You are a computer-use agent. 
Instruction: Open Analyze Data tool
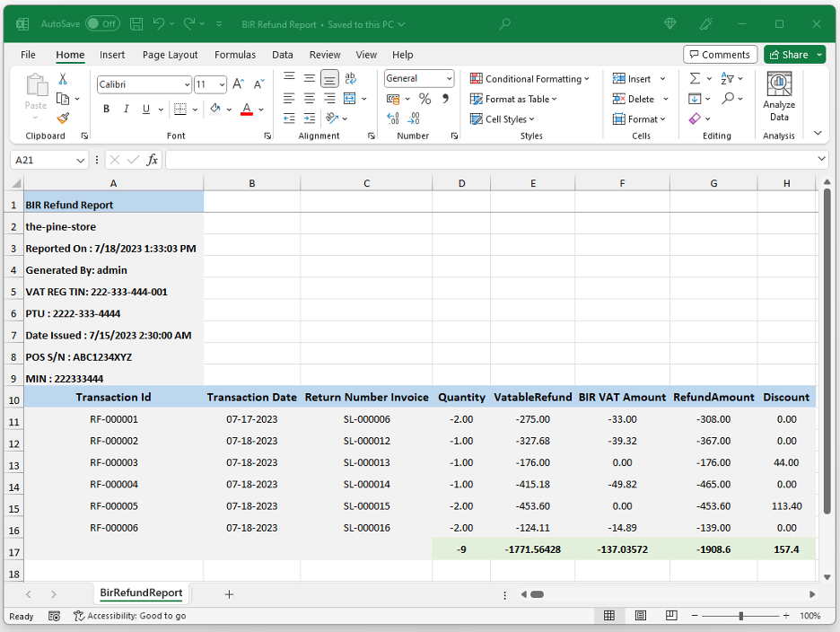click(779, 98)
